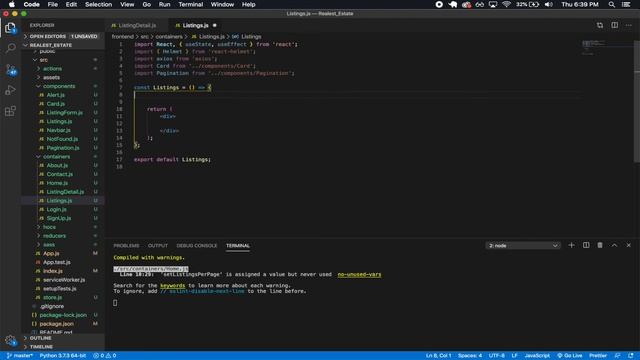Kill terminal with trash icon
Image resolution: width=640 pixels, height=360 pixels.
600,245
